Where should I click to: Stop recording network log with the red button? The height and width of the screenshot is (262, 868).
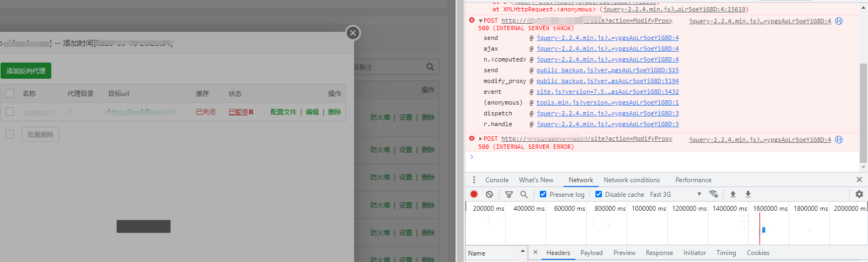[474, 194]
